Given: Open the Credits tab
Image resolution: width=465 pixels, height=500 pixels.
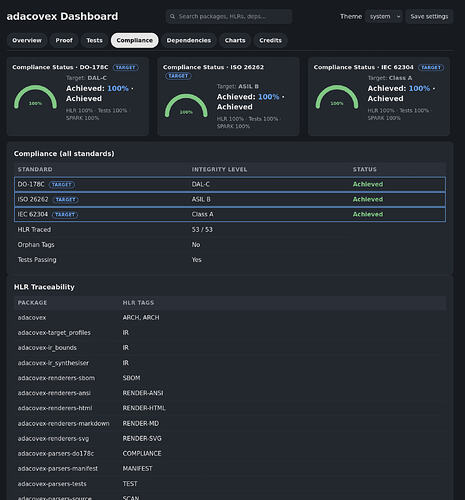Looking at the screenshot, I should click(x=271, y=40).
